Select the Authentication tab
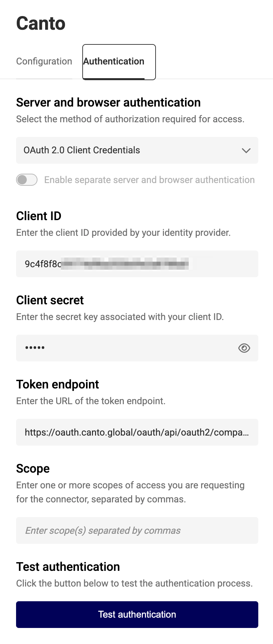 point(114,61)
